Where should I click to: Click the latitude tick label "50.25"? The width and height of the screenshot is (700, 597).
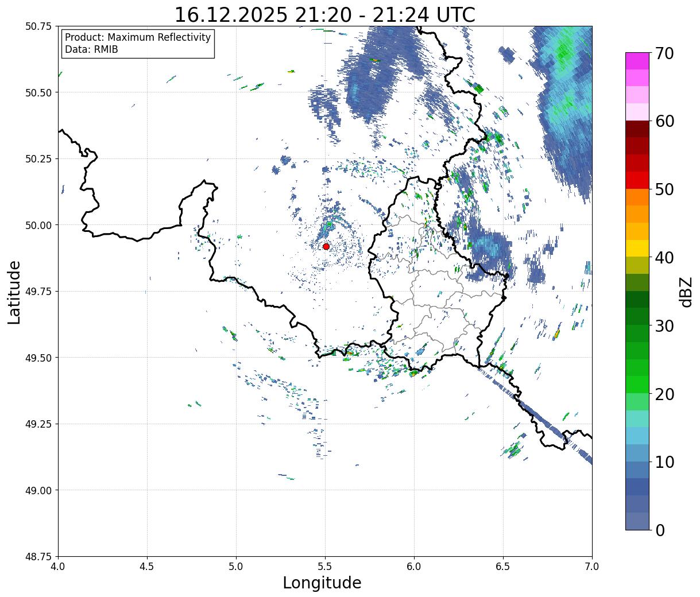38,159
